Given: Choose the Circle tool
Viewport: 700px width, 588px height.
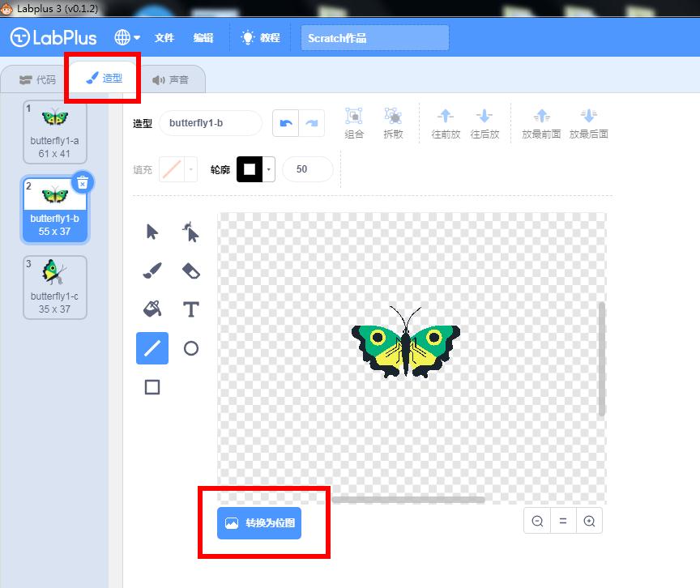Looking at the screenshot, I should (191, 348).
